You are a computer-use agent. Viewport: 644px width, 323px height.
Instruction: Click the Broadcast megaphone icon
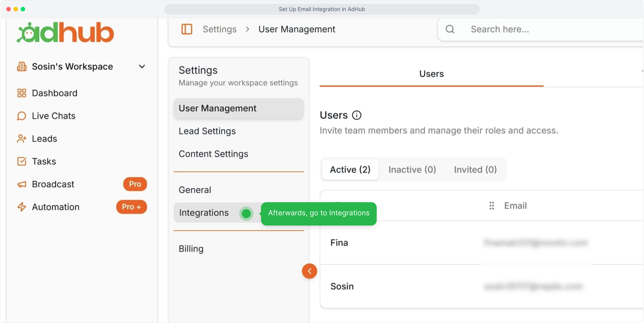pyautogui.click(x=22, y=184)
